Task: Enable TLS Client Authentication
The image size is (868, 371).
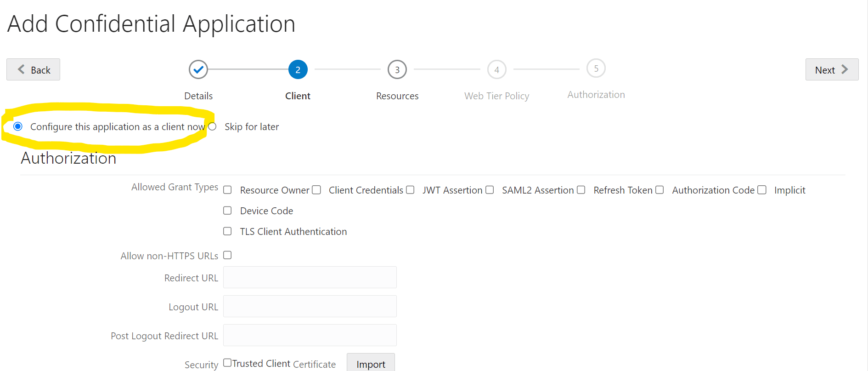Action: [227, 231]
